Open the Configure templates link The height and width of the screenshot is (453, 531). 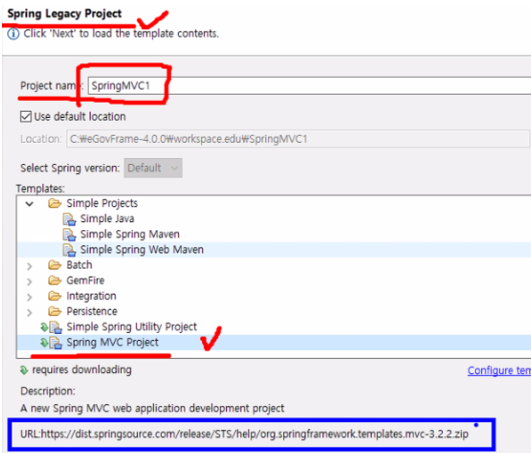pyautogui.click(x=499, y=370)
